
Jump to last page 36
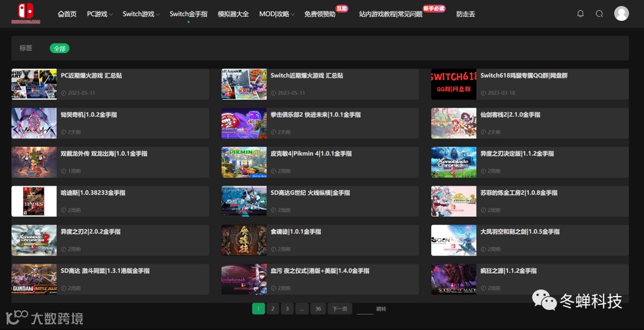[318, 309]
